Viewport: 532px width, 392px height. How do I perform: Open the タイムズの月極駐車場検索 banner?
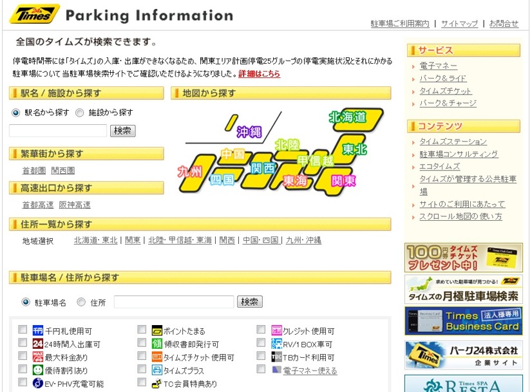464,289
